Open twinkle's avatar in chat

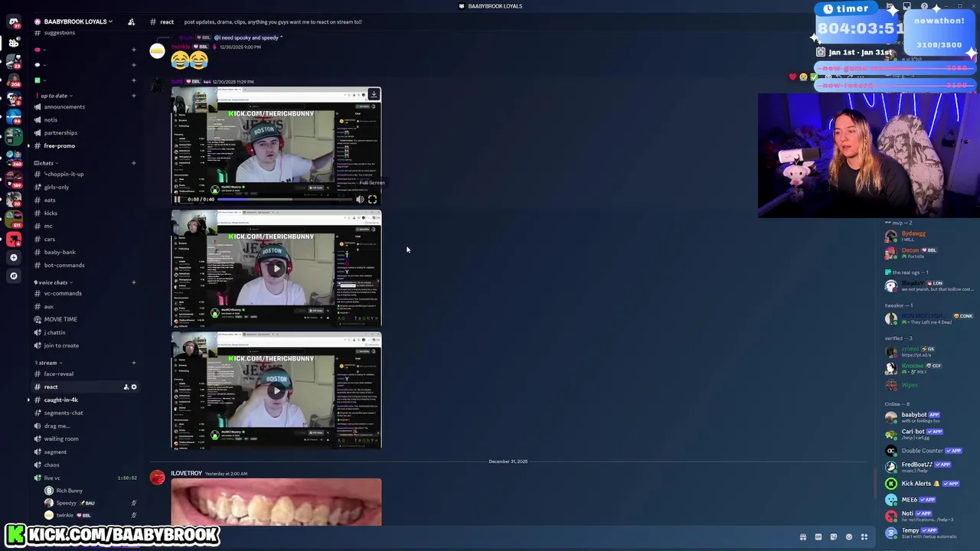(157, 51)
